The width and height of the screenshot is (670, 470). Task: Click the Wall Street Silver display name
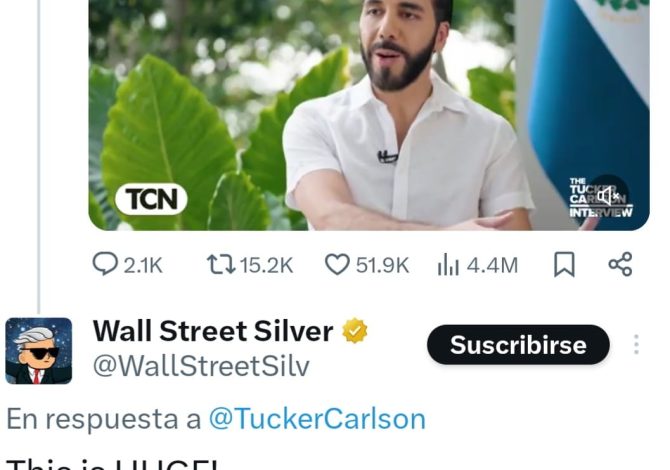[213, 331]
